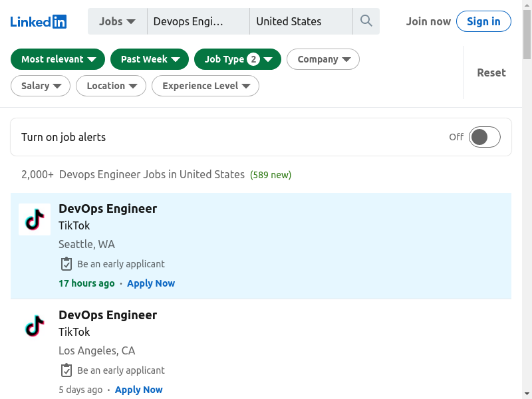Click early applicant clipboard icon, Seattle job

(66, 264)
